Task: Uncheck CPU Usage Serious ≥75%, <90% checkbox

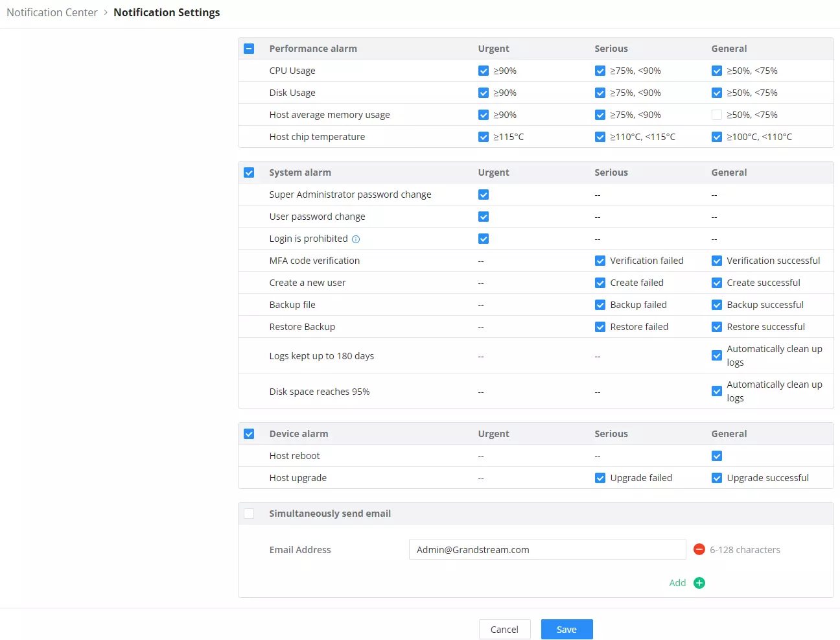Action: pos(600,71)
